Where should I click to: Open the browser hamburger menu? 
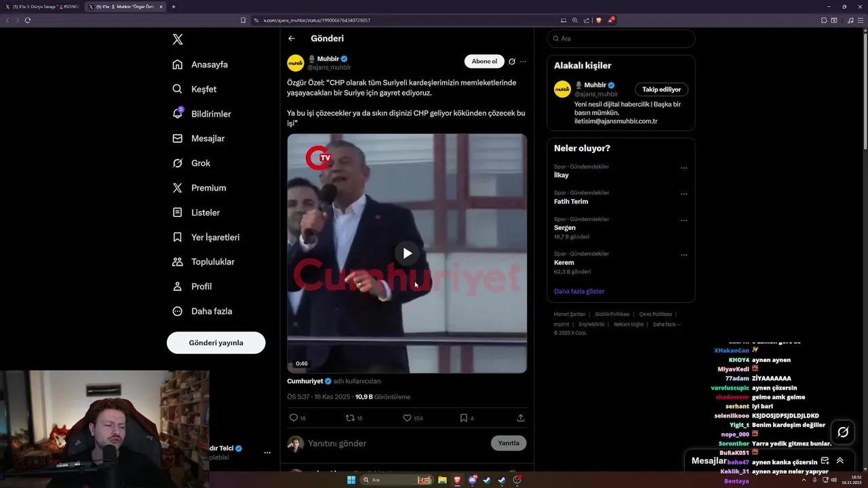click(x=860, y=20)
